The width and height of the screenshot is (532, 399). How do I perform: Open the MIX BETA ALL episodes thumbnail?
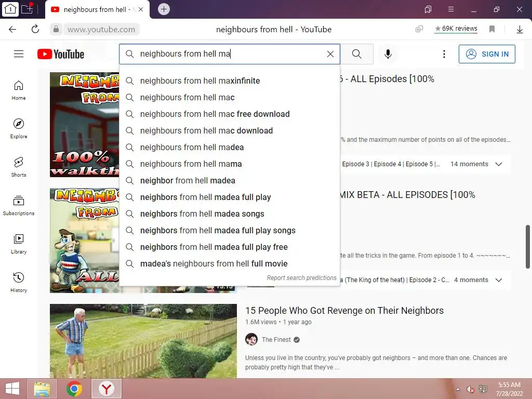[85, 241]
